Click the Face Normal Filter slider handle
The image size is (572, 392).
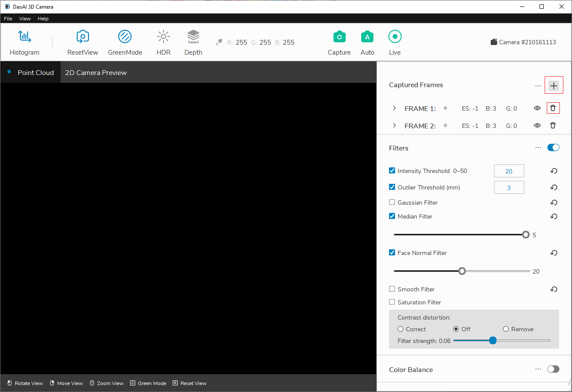462,271
